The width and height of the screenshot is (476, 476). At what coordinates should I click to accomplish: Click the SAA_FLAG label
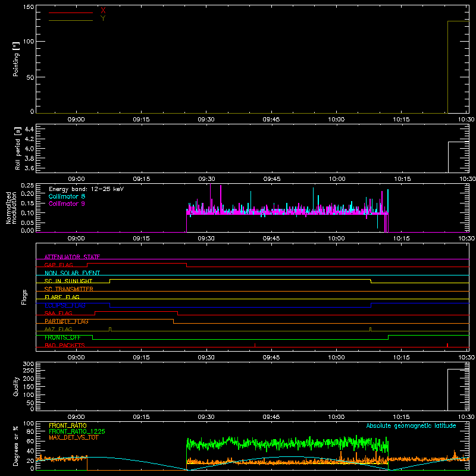click(x=58, y=314)
